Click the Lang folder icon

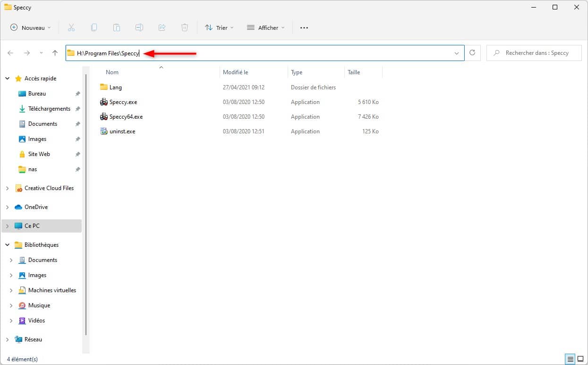coord(104,87)
